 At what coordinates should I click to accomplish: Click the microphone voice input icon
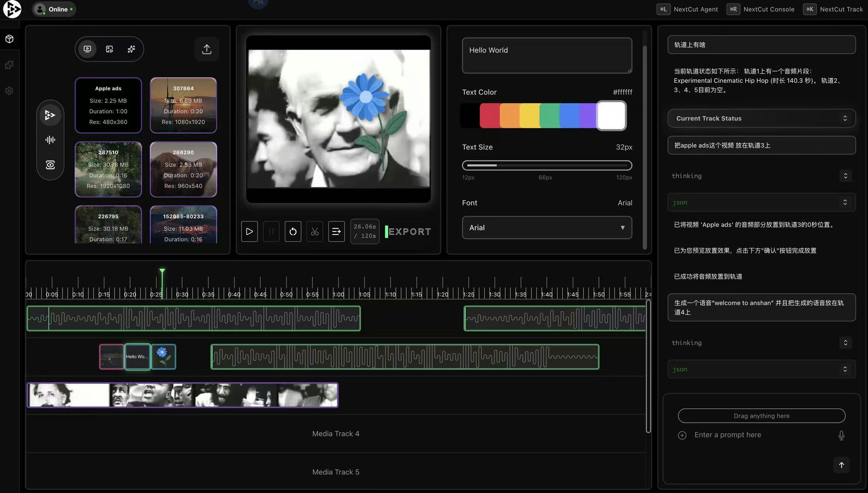point(841,435)
